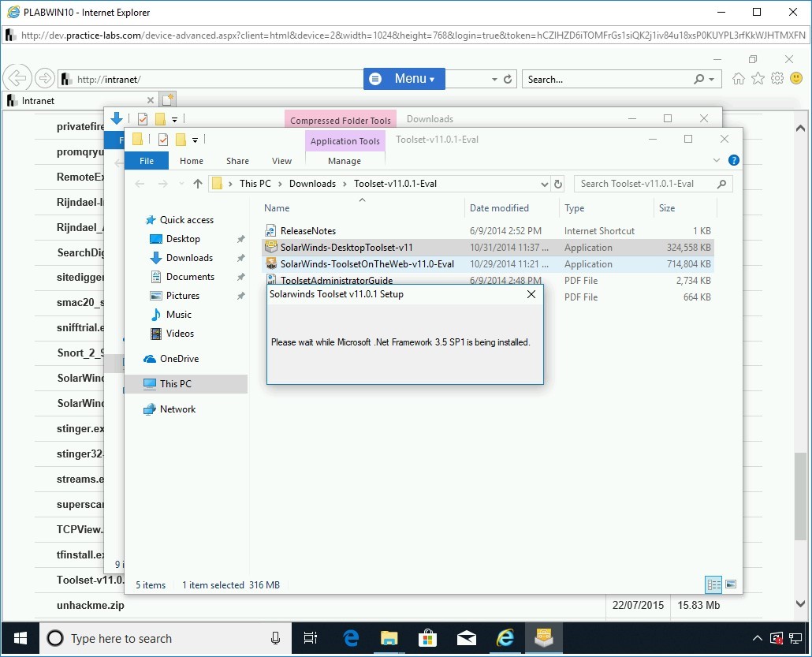Select Downloads in Quick access
812x657 pixels.
pyautogui.click(x=189, y=258)
